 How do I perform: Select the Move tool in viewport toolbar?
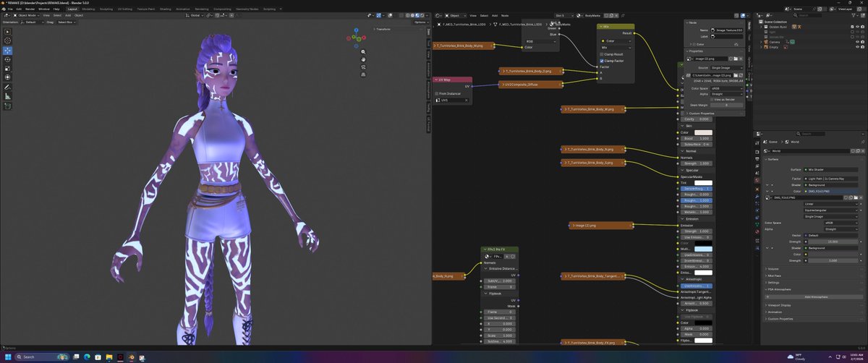(8, 51)
